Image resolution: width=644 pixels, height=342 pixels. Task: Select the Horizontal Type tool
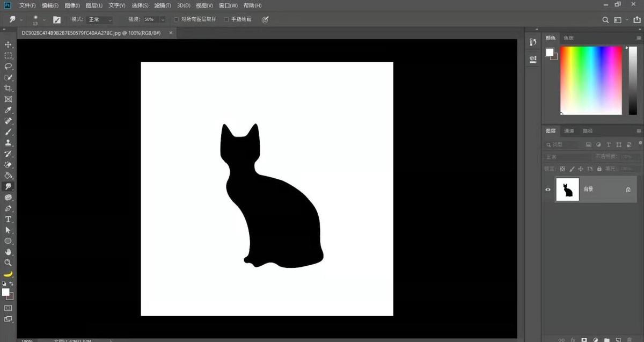pos(8,219)
